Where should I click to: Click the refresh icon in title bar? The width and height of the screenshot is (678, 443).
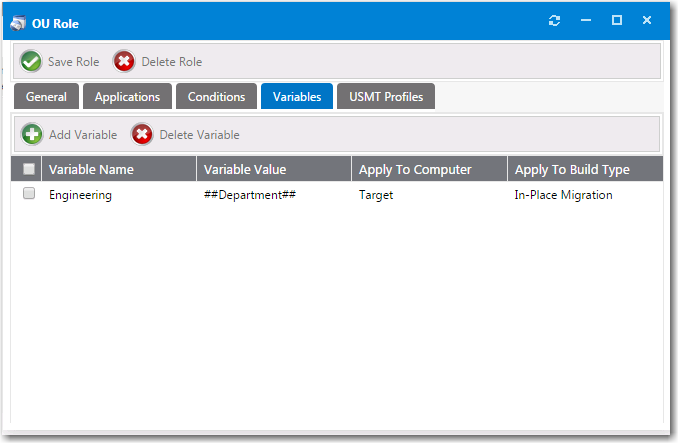tap(555, 21)
